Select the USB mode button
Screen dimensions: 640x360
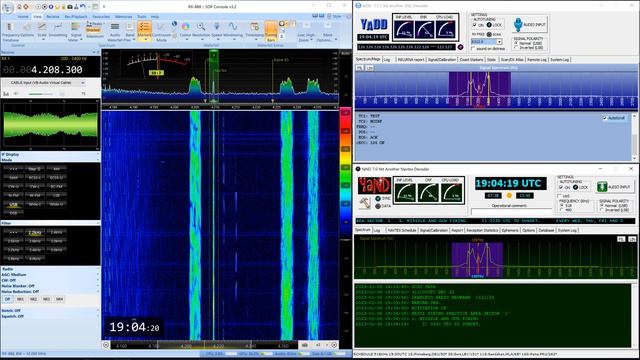[13, 204]
